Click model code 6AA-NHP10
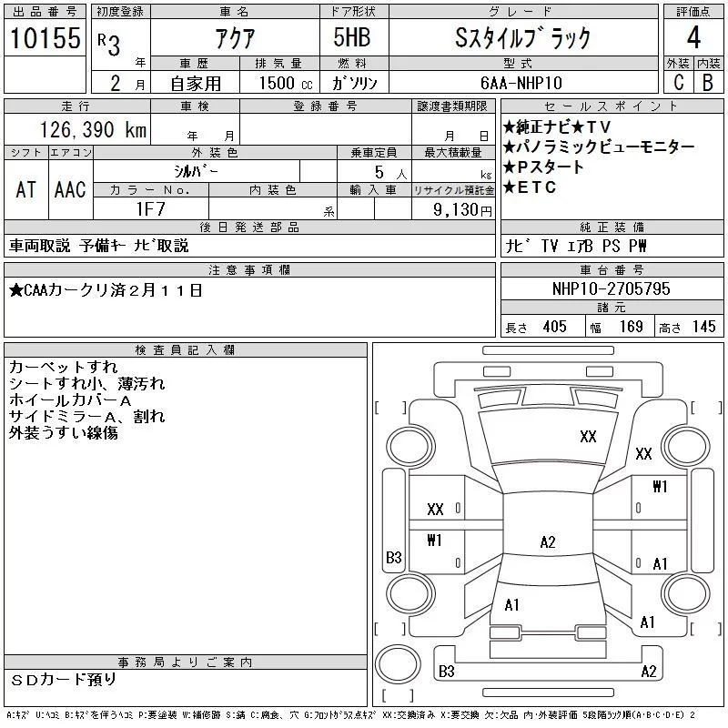 pyautogui.click(x=521, y=83)
